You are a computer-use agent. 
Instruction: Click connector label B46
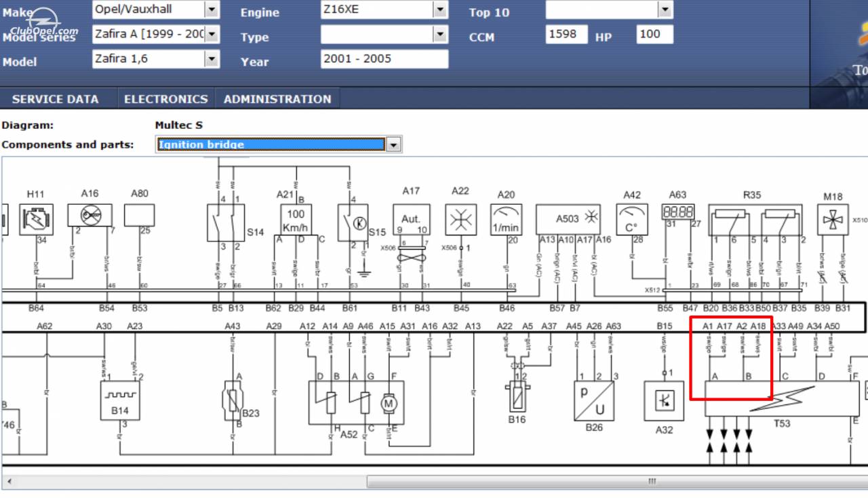click(x=507, y=308)
